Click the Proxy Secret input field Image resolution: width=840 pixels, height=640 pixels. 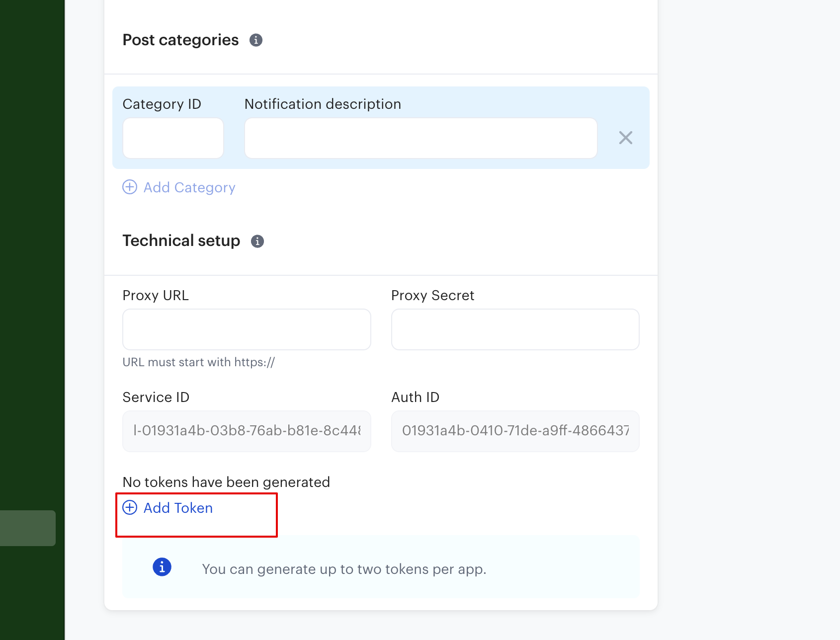515,329
